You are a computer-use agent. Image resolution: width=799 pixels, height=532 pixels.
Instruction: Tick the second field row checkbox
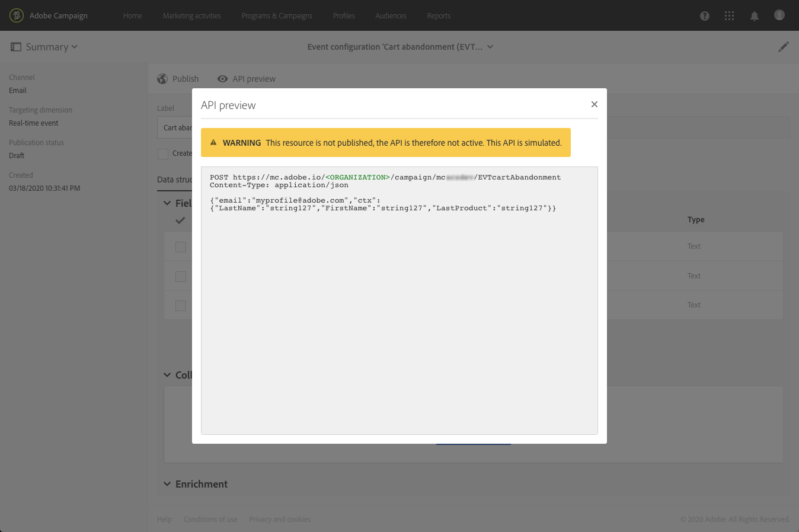tap(181, 277)
